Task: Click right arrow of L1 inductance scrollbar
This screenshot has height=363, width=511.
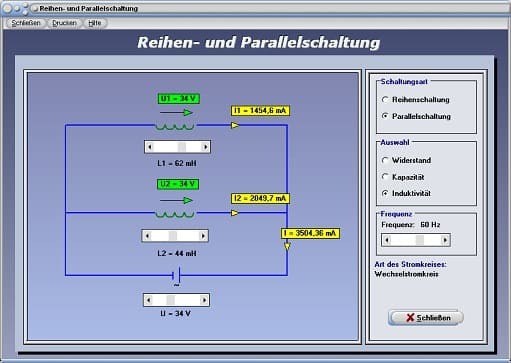Action: (x=205, y=147)
